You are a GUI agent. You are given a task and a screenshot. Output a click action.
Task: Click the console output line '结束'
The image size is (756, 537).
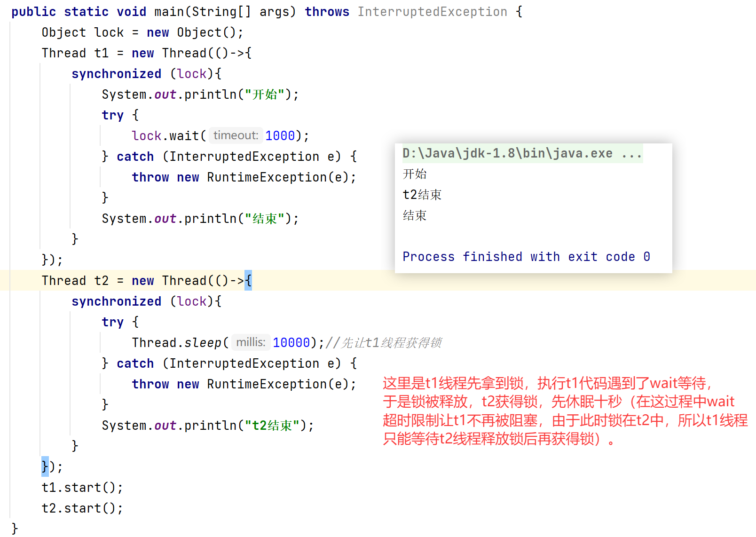tap(415, 215)
